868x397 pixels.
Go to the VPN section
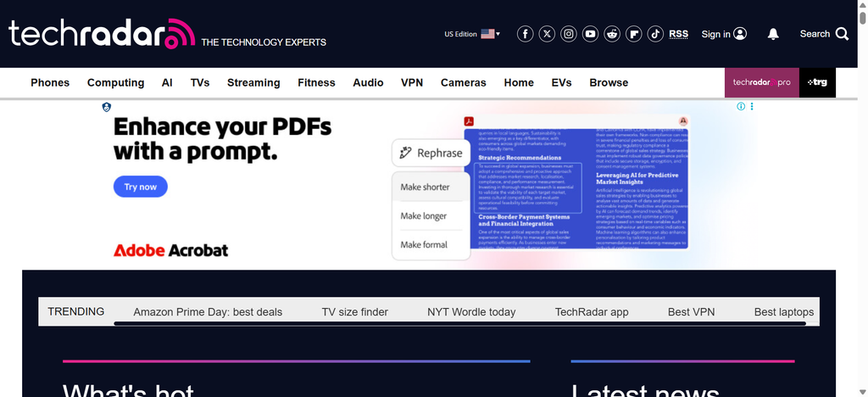[x=412, y=82]
